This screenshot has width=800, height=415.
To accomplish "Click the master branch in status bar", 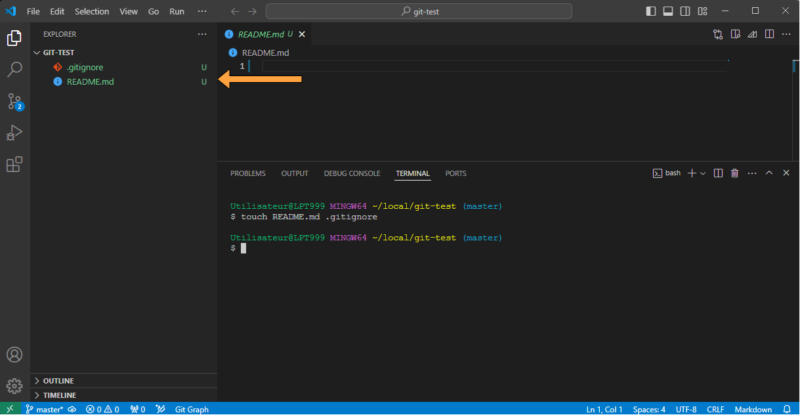I will (x=43, y=408).
